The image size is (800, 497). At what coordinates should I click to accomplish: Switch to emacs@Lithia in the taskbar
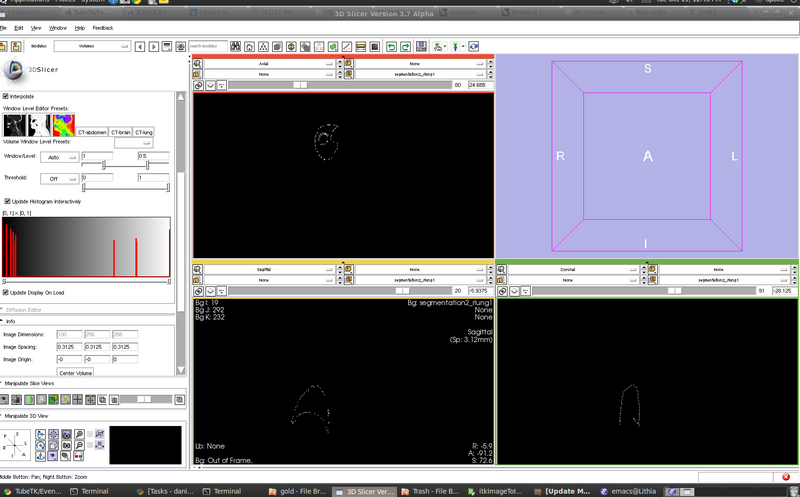(629, 491)
